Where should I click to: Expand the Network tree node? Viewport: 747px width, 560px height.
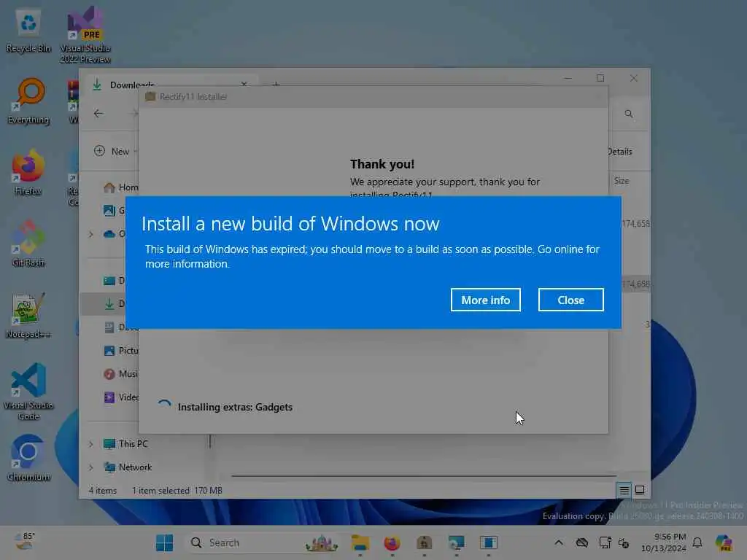[91, 467]
